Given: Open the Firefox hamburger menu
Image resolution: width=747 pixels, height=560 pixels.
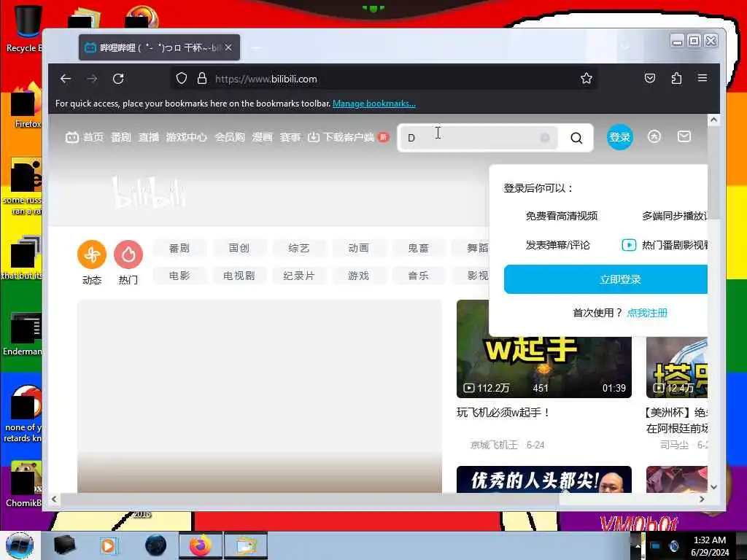Looking at the screenshot, I should [703, 78].
